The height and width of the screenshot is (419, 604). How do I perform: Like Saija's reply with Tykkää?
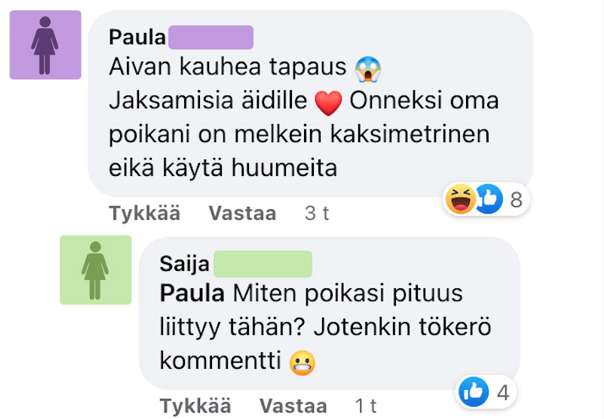(x=195, y=406)
